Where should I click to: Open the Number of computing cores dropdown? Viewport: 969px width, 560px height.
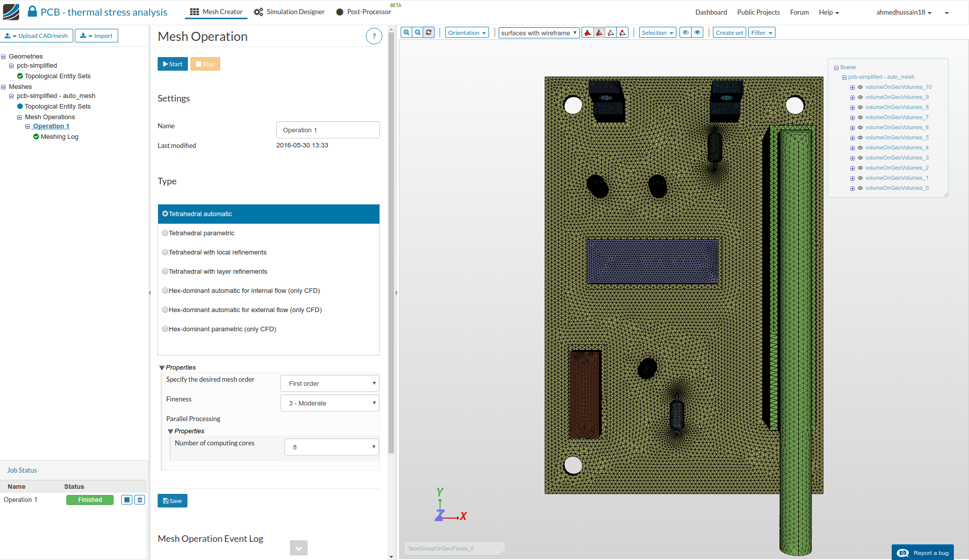coord(331,447)
